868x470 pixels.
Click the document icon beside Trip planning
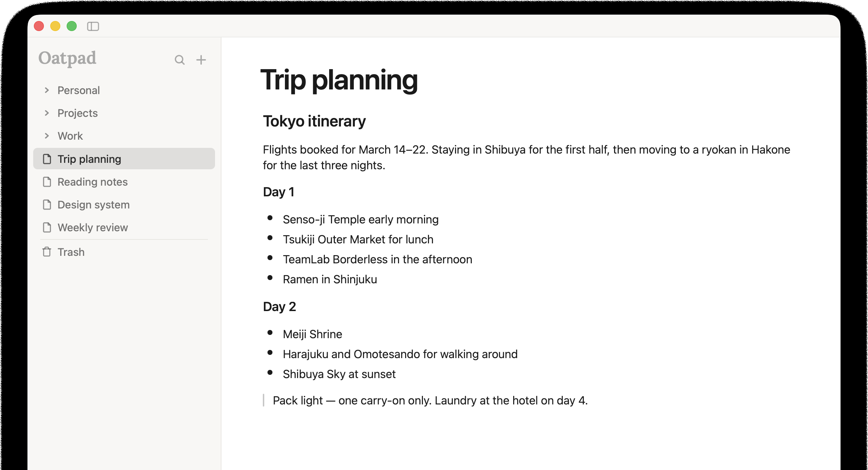pyautogui.click(x=47, y=159)
